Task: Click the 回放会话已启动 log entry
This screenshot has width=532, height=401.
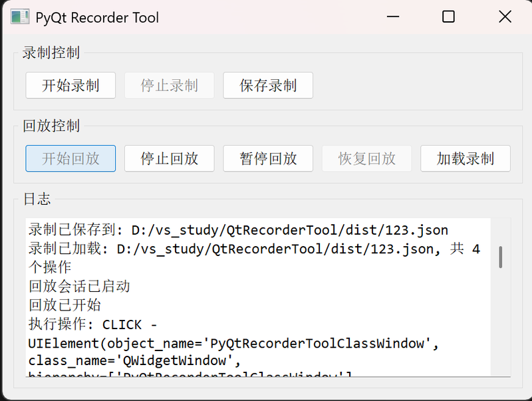Action: pyautogui.click(x=79, y=287)
